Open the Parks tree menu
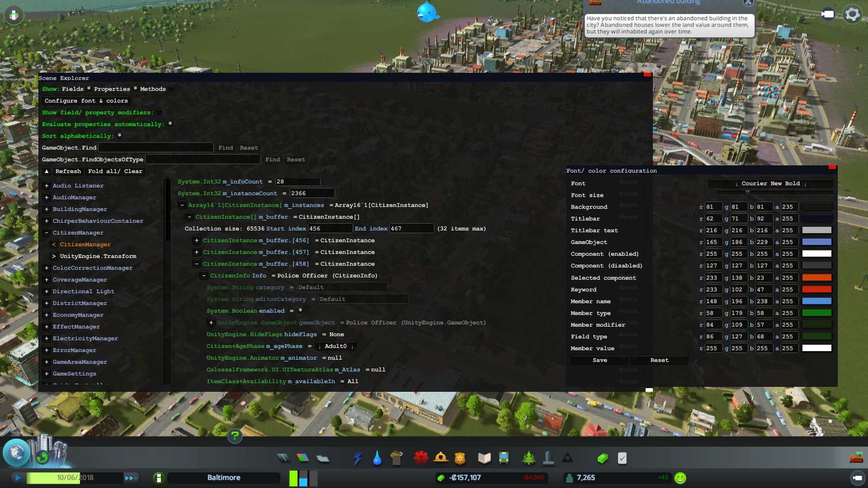The width and height of the screenshot is (868, 488). point(528,458)
